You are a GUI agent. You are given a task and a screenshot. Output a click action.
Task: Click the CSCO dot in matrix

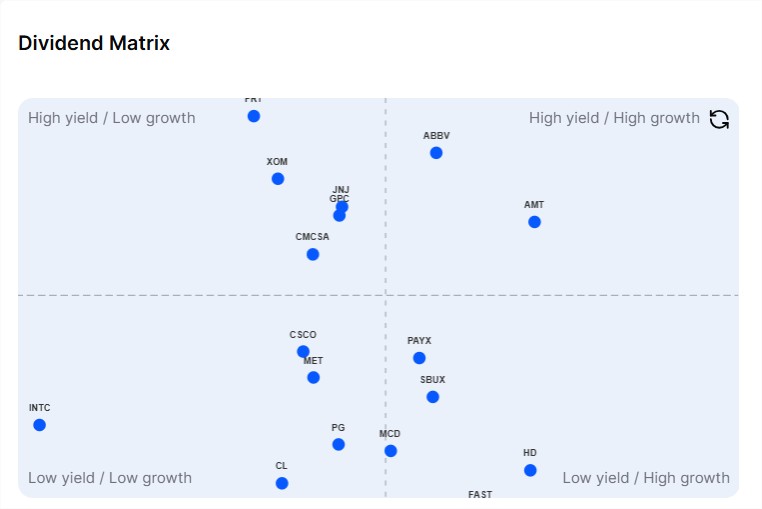[x=303, y=351]
